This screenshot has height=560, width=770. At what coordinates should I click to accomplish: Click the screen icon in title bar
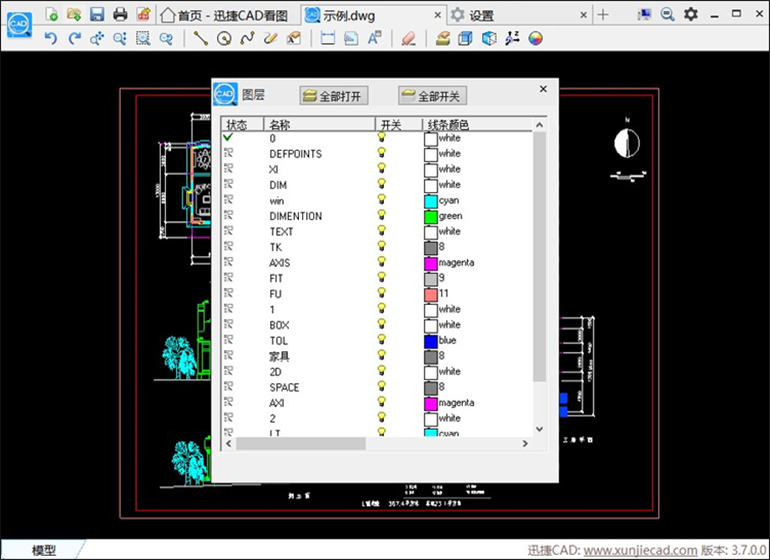[x=644, y=14]
